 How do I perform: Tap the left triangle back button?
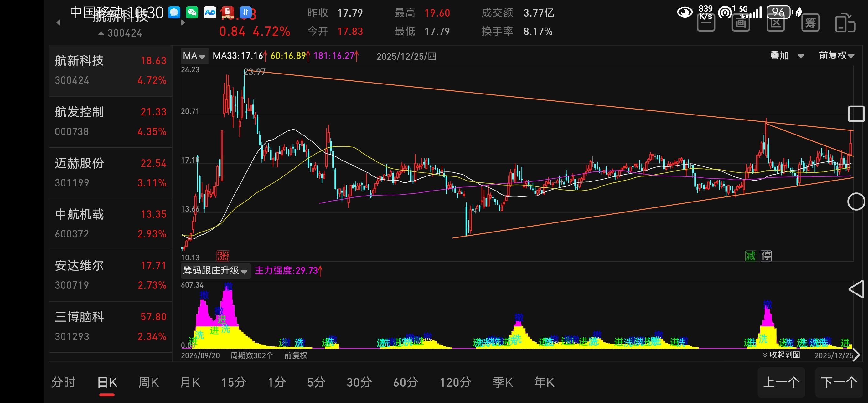856,289
